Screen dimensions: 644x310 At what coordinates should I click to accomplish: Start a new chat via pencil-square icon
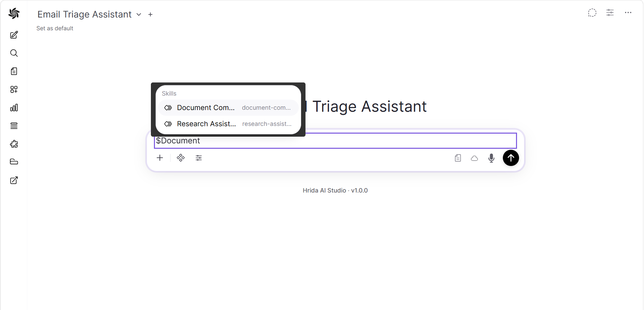tap(14, 35)
